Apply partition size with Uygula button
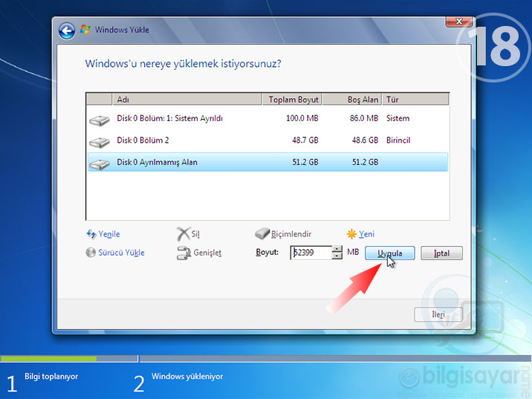The height and width of the screenshot is (399, 532). coord(390,253)
